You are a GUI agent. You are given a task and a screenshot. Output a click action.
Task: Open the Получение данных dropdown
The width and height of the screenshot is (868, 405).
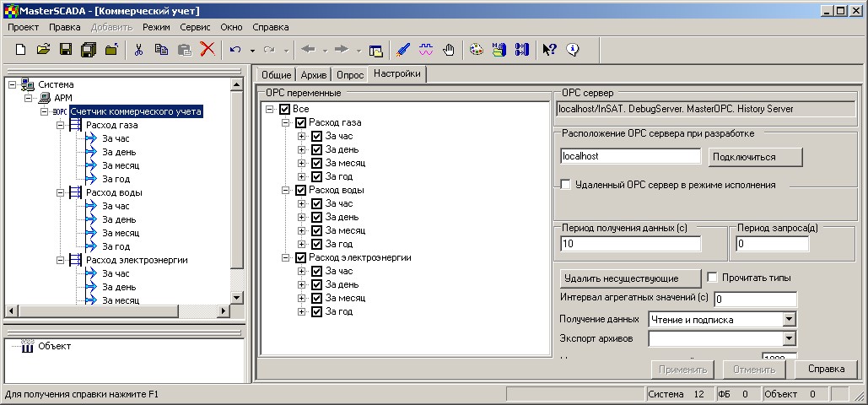coord(789,319)
